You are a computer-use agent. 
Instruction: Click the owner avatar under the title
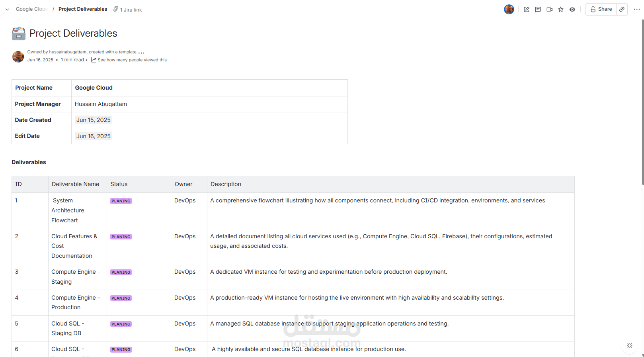click(x=18, y=57)
